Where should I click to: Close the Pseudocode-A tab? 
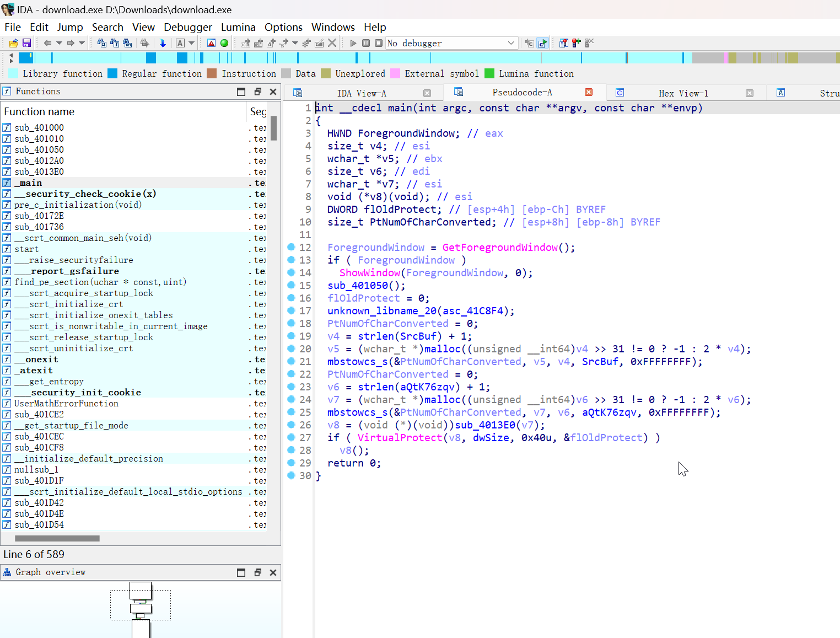point(589,92)
